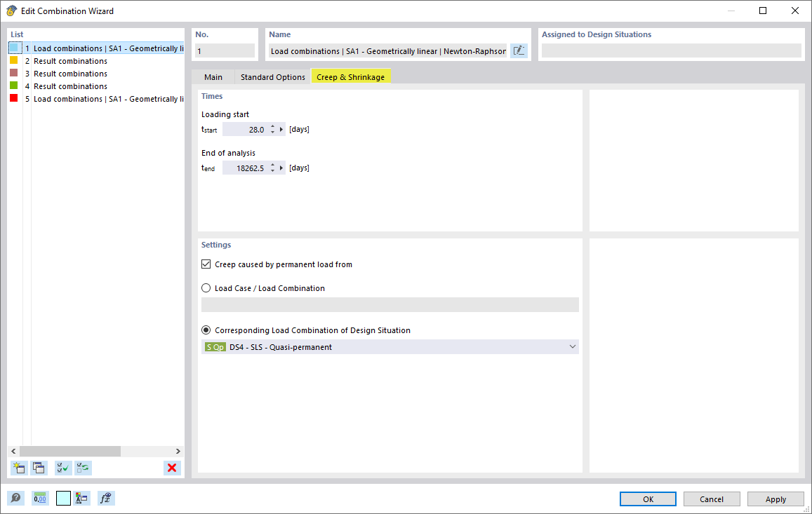Choose Corresponding Load Combination of Design Situation
The width and height of the screenshot is (812, 514).
coord(206,330)
